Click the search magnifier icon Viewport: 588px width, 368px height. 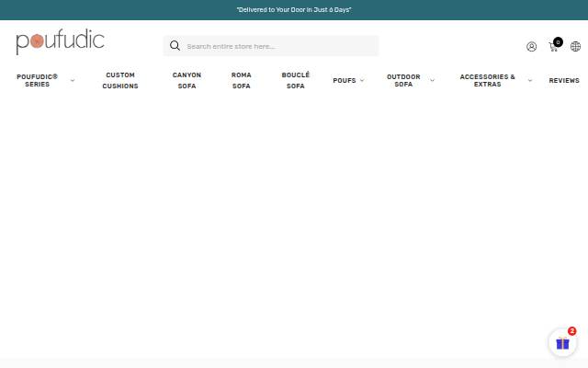[x=175, y=46]
